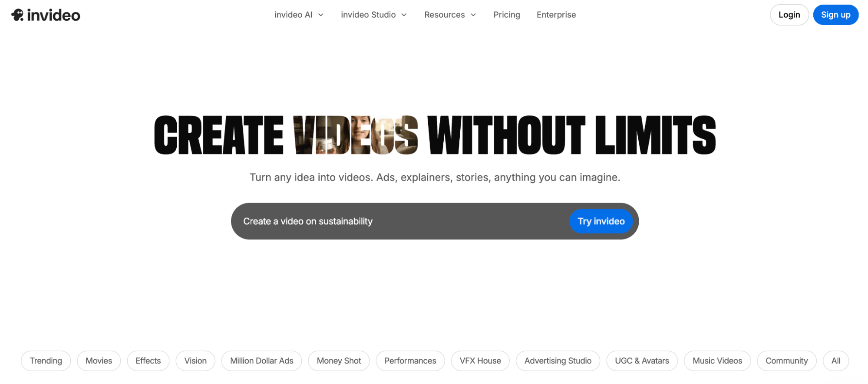The image size is (868, 384).
Task: Open the invideo Studio dropdown
Action: click(373, 15)
